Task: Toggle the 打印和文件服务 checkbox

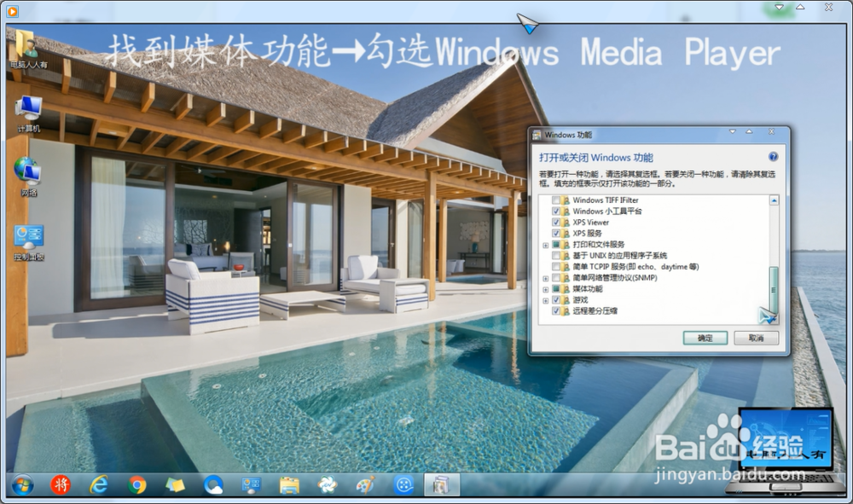Action: (x=556, y=245)
